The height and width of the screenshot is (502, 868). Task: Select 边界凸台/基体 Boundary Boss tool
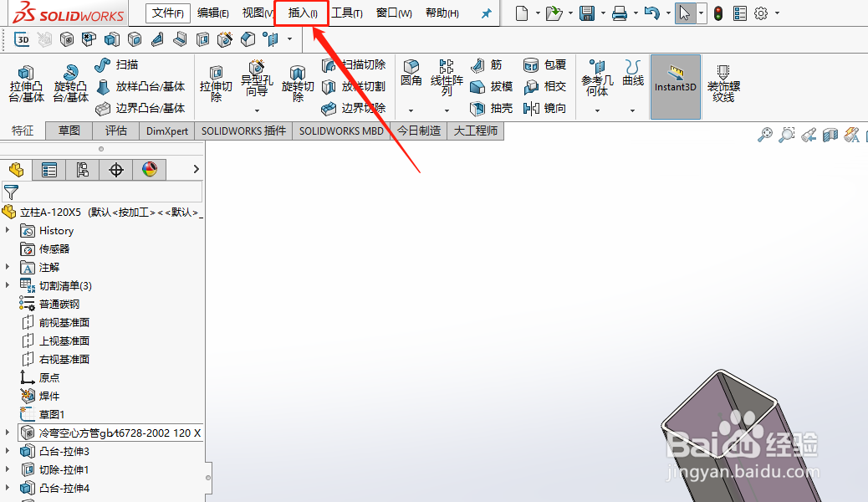(141, 108)
